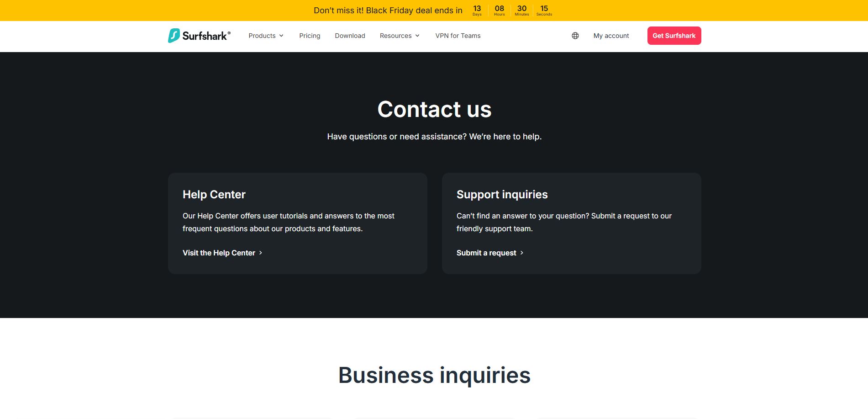Image resolution: width=868 pixels, height=419 pixels.
Task: Expand the Products dropdown menu
Action: [x=266, y=36]
